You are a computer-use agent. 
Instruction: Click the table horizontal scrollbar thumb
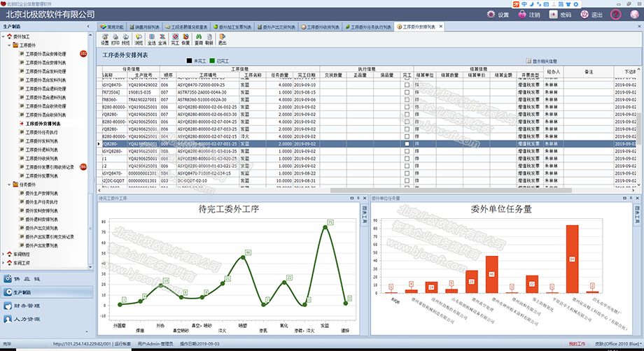coord(451,190)
